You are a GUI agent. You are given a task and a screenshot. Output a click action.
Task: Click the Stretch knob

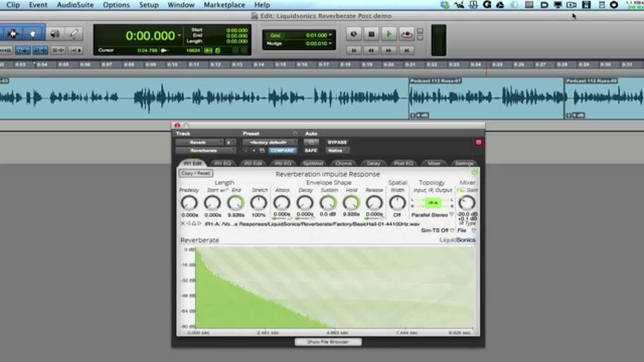coord(259,203)
